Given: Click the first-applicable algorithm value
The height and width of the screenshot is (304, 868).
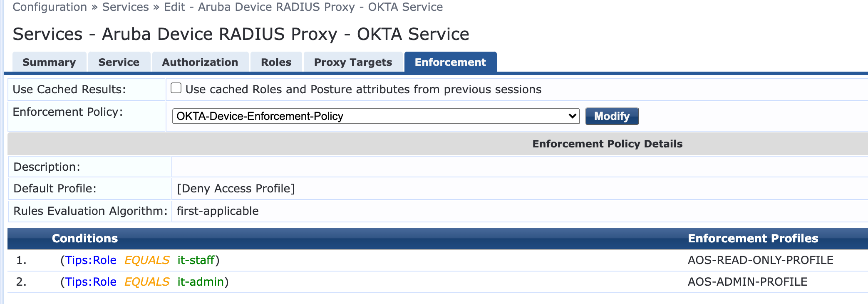Looking at the screenshot, I should (218, 211).
